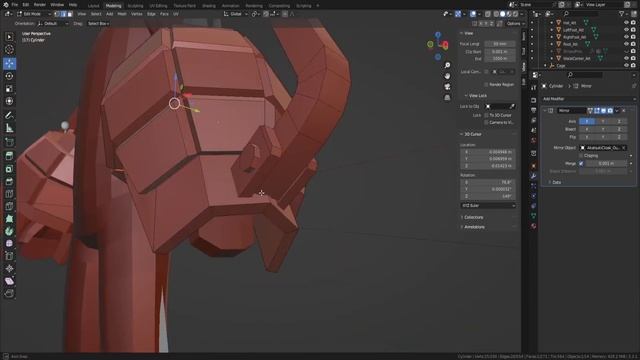Screen dimensions: 640x360
Task: Select the 3D Cursor tool
Action: click(x=9, y=50)
